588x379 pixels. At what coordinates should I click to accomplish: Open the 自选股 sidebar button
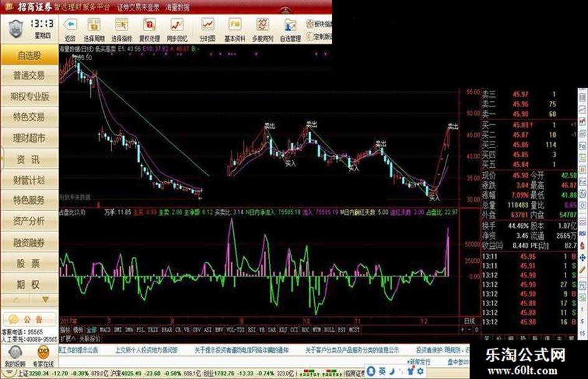coord(29,55)
